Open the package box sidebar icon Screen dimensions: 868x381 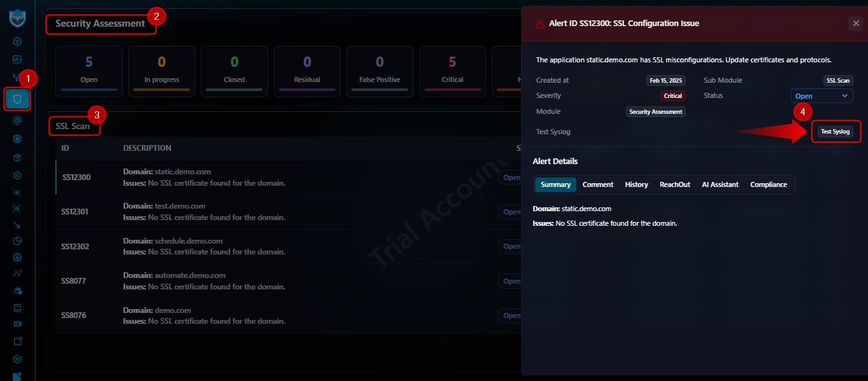pyautogui.click(x=18, y=156)
